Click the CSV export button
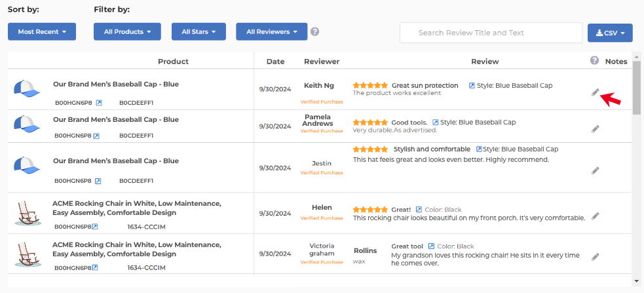The height and width of the screenshot is (293, 644). coord(610,33)
